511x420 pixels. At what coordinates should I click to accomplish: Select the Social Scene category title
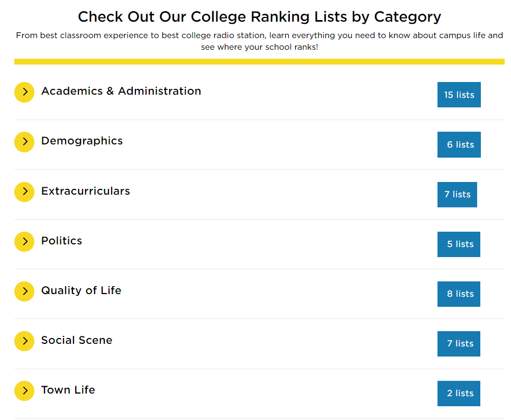(x=77, y=340)
